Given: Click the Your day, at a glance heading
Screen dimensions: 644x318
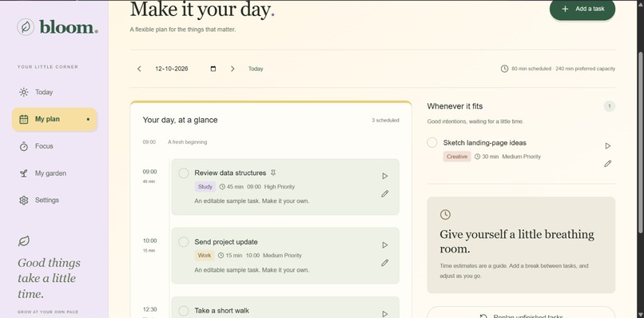Looking at the screenshot, I should click(x=181, y=120).
